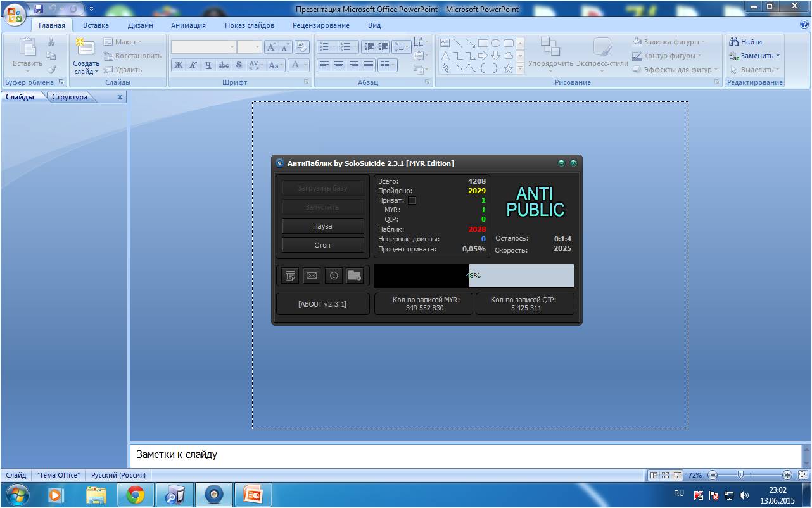Switch to normal view in status bar
Image resolution: width=812 pixels, height=508 pixels.
click(x=654, y=475)
